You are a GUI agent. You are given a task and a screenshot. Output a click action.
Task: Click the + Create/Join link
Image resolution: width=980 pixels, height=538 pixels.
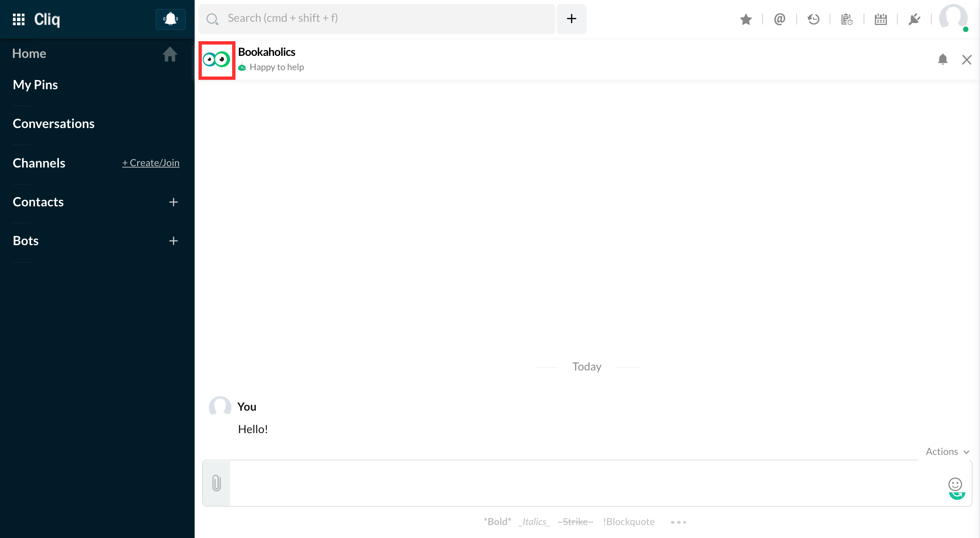[151, 163]
